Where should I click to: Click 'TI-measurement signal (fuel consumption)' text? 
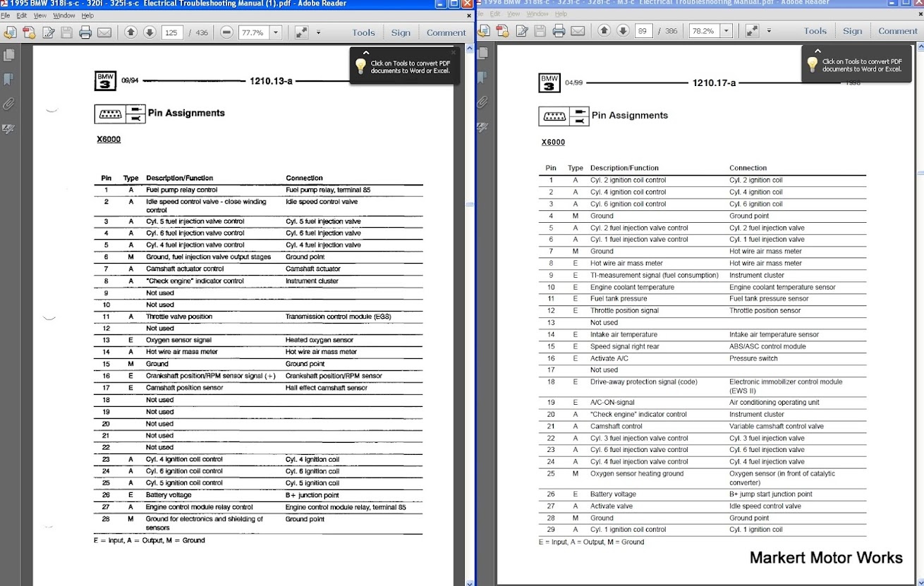(x=655, y=275)
